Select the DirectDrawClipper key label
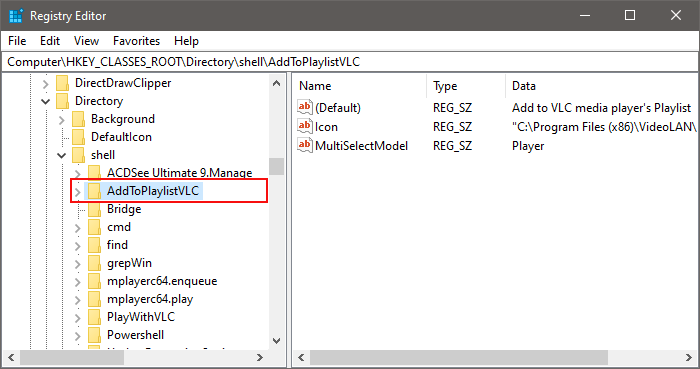The image size is (700, 369). coord(123,83)
